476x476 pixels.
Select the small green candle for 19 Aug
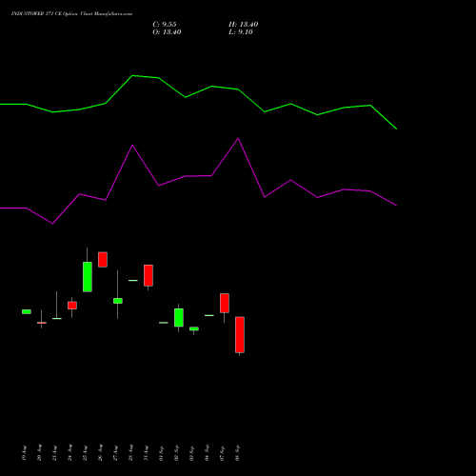[27, 311]
